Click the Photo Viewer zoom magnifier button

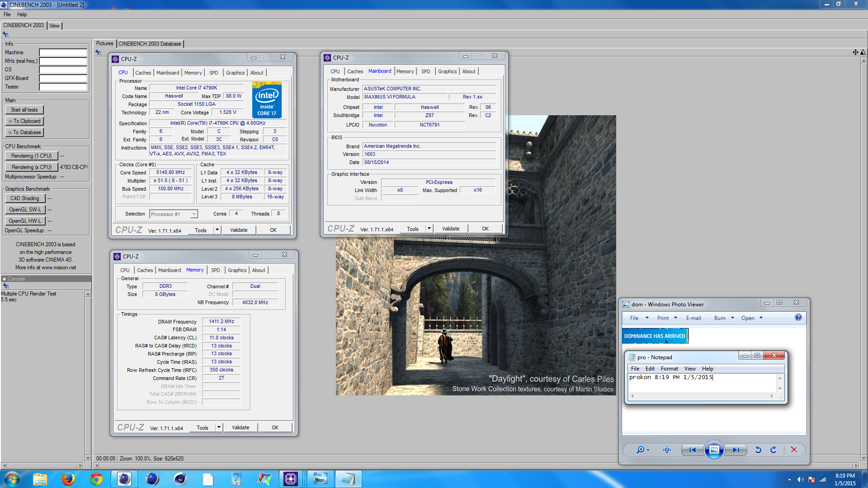(x=643, y=450)
